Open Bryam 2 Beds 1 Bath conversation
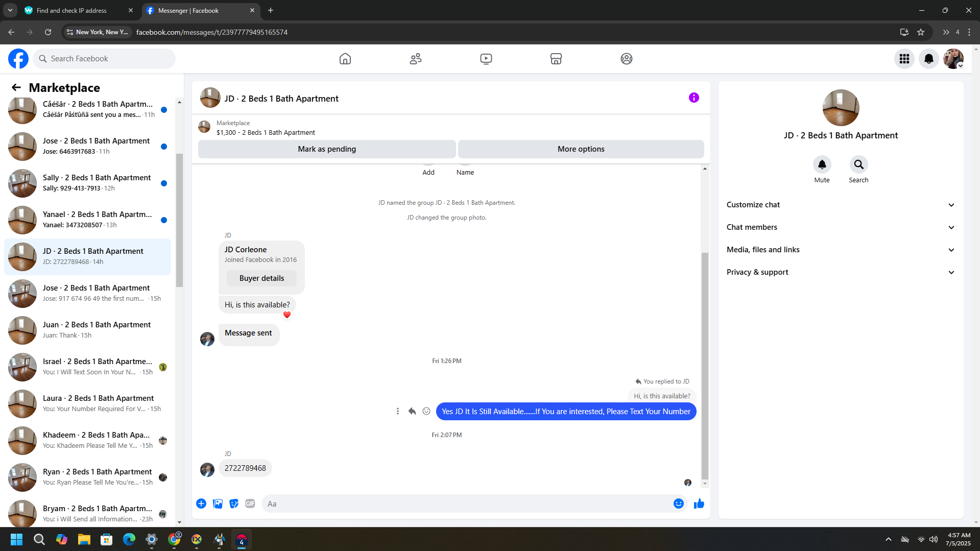This screenshot has height=551, width=980. [88, 513]
